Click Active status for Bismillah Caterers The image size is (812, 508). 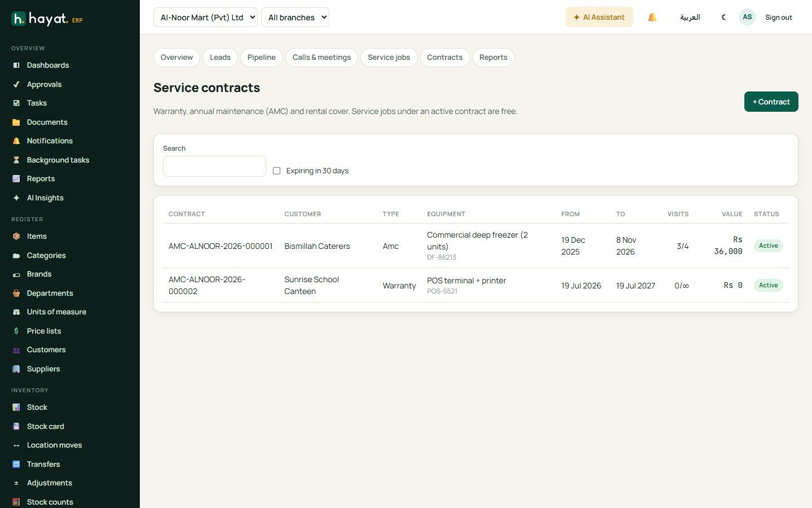click(768, 246)
